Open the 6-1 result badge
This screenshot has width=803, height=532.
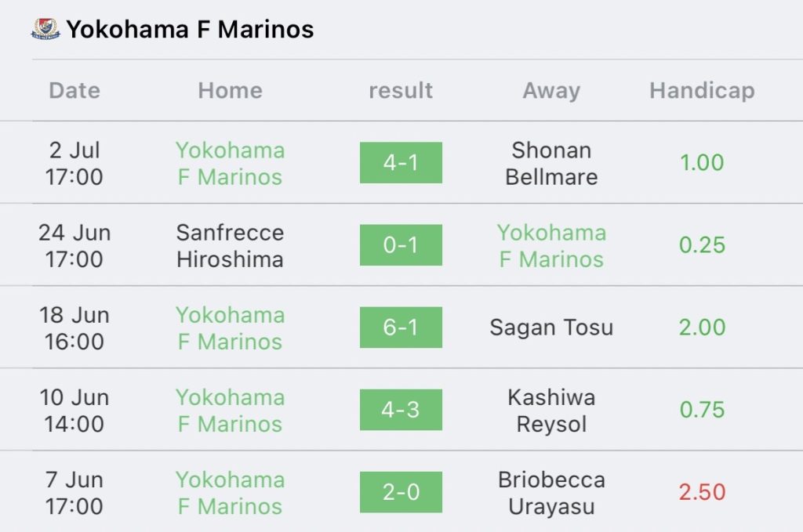[401, 328]
